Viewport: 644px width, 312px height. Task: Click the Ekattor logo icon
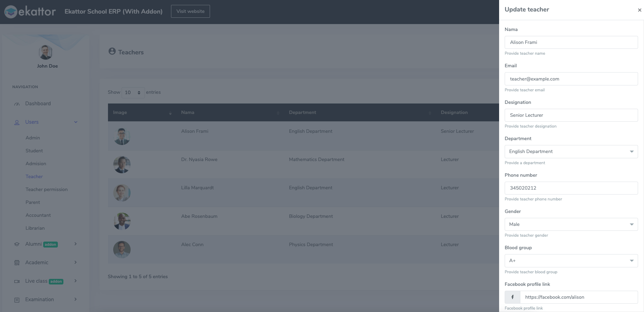tap(11, 12)
